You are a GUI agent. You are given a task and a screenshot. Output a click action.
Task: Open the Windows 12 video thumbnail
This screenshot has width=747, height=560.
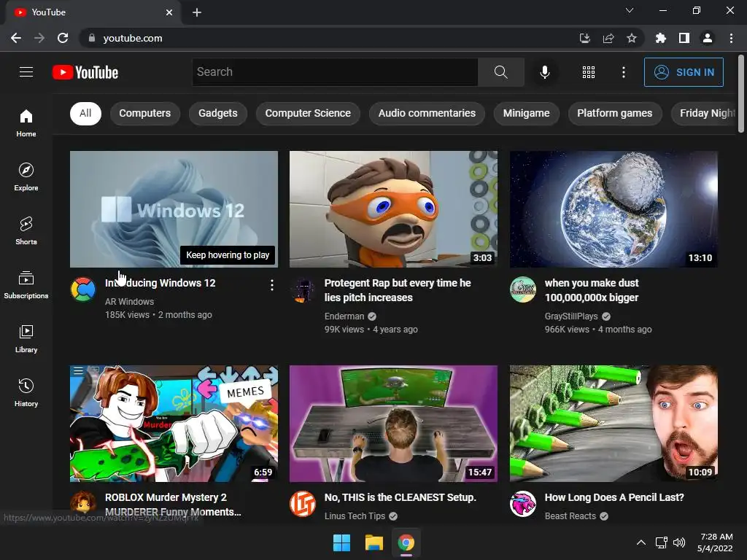[x=174, y=209]
